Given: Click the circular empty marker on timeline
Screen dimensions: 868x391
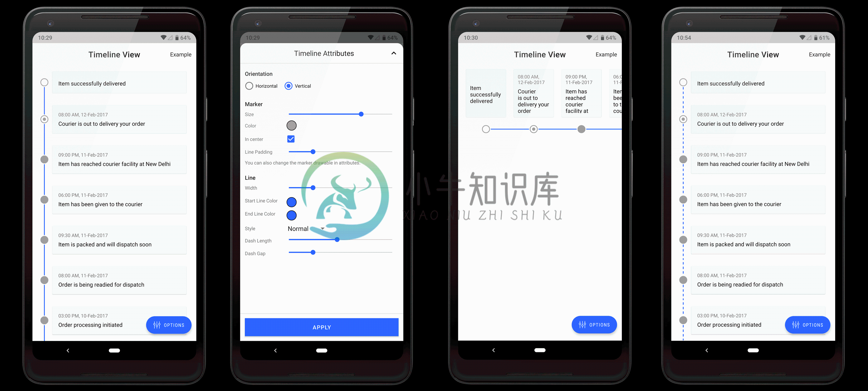Looking at the screenshot, I should click(x=44, y=83).
